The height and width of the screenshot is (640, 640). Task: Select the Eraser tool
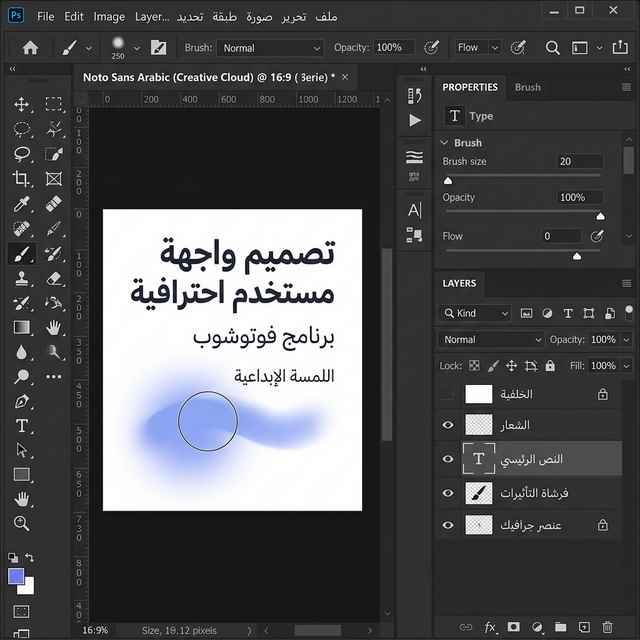pos(54,278)
